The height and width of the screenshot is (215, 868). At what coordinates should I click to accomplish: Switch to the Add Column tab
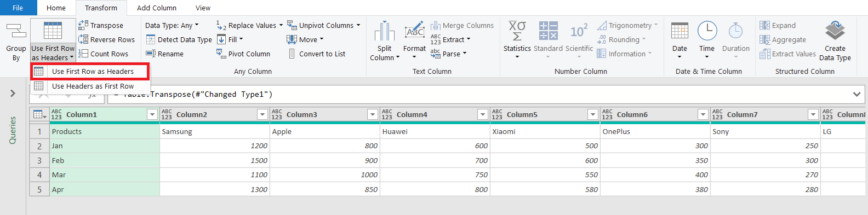[x=157, y=8]
